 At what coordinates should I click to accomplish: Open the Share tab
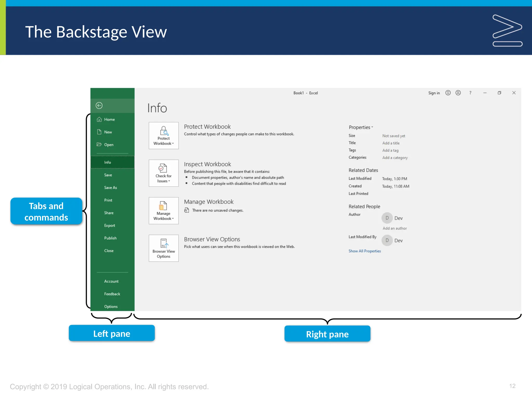pos(112,213)
